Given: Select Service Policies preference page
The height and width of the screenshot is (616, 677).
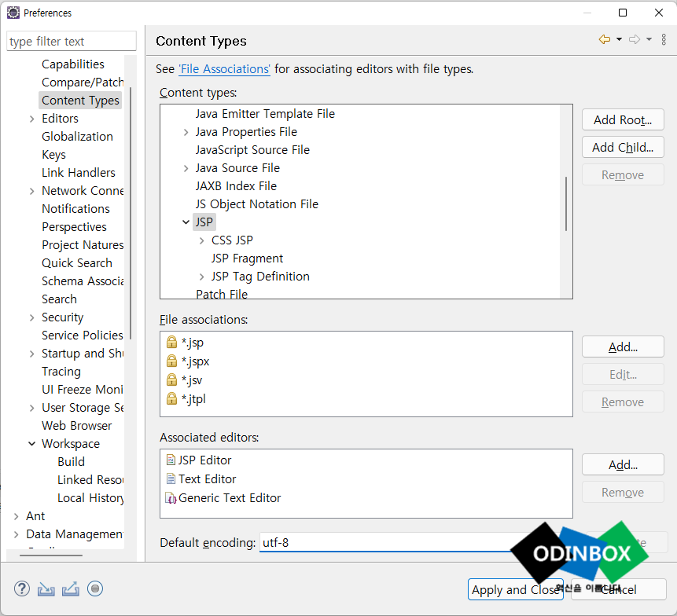Looking at the screenshot, I should pos(83,335).
